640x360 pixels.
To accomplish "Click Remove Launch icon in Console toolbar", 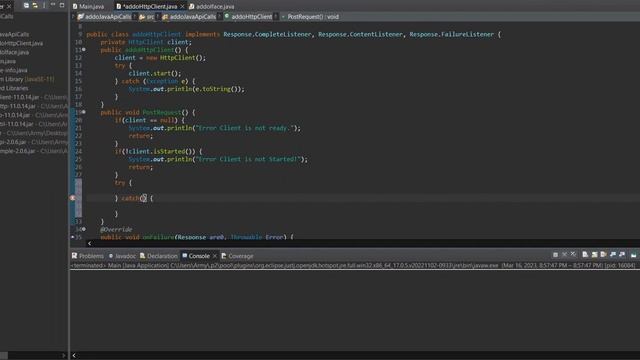I will pos(564,254).
